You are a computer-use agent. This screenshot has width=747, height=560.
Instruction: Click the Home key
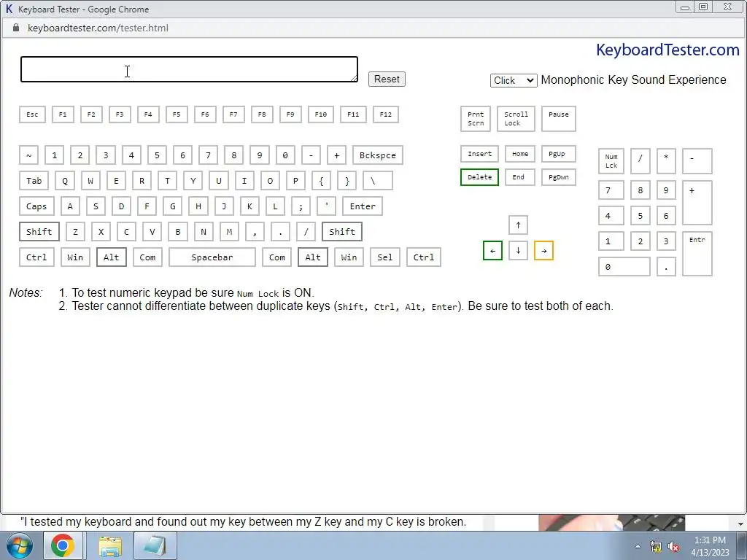pos(519,154)
